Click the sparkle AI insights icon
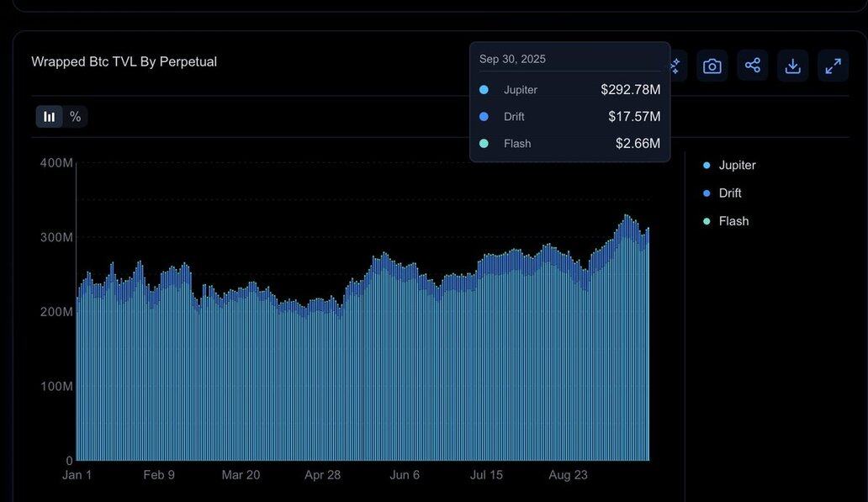This screenshot has width=868, height=502. pyautogui.click(x=676, y=66)
